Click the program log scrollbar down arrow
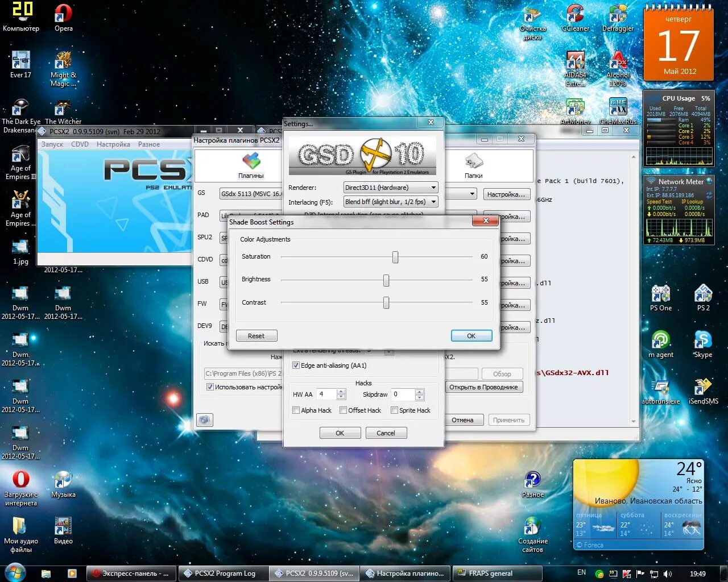 click(x=634, y=422)
